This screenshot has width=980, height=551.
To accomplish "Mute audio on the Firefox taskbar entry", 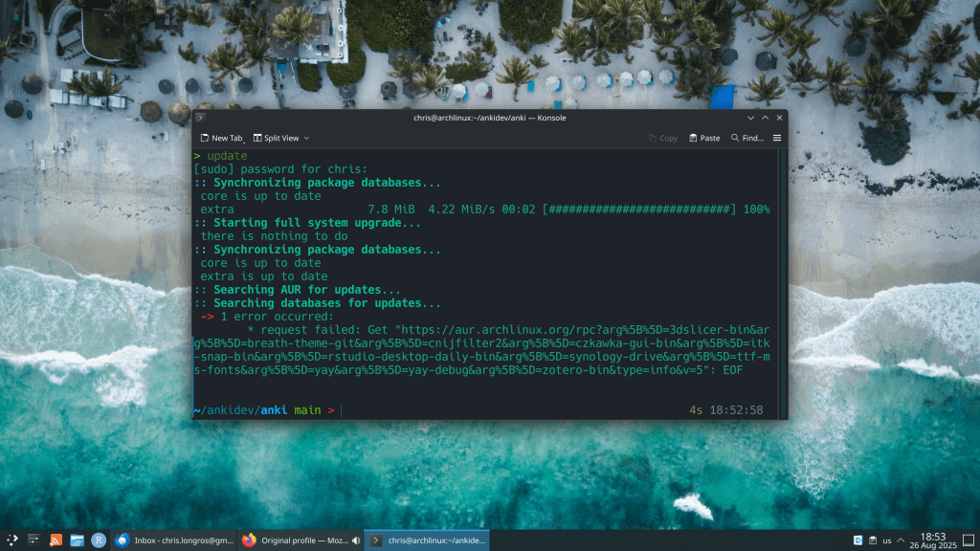I will 356,540.
